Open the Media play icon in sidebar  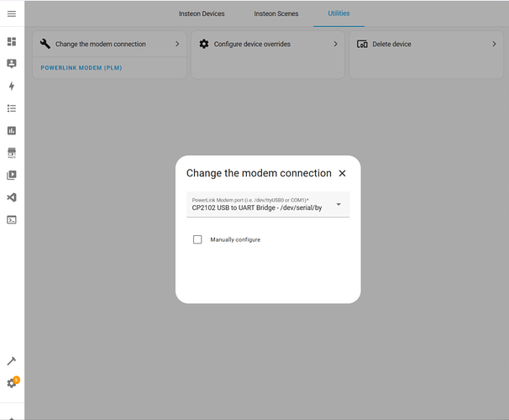tap(12, 175)
